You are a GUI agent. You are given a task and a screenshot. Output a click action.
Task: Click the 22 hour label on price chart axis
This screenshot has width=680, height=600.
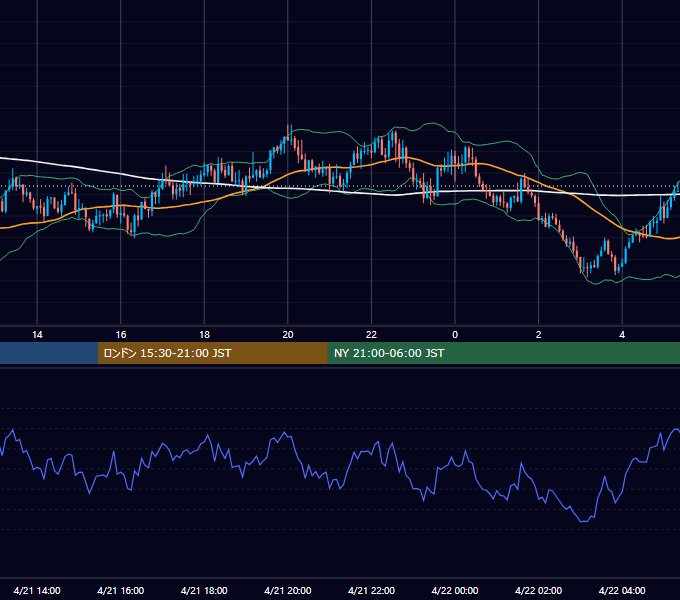[371, 335]
